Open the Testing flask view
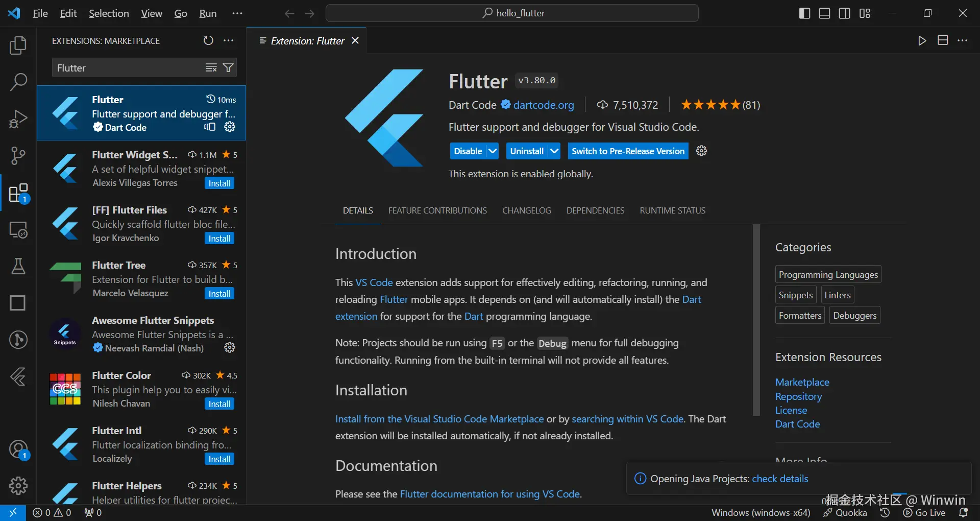The height and width of the screenshot is (521, 980). (x=18, y=266)
